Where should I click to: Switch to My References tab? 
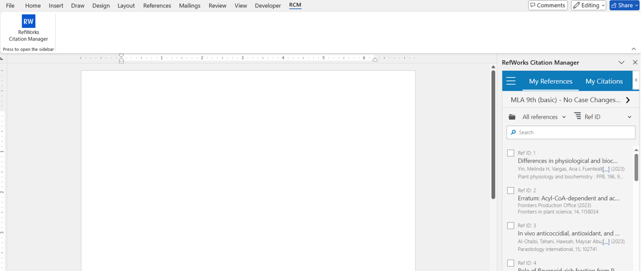(550, 81)
